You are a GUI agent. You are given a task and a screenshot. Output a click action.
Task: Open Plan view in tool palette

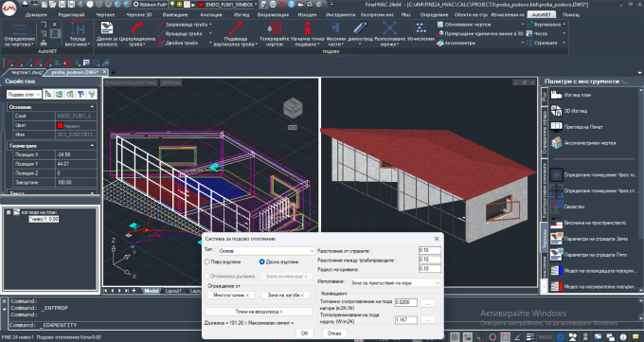coord(571,95)
